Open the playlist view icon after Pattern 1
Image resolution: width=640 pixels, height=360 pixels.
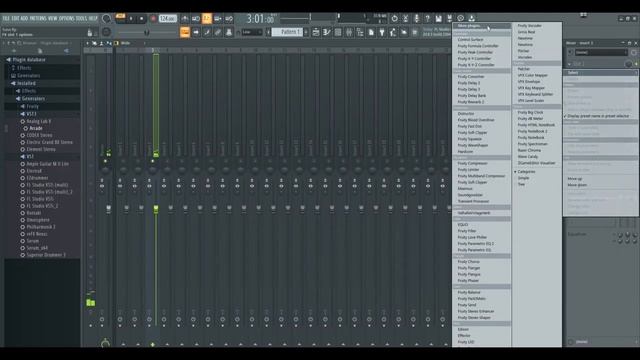pos(316,32)
